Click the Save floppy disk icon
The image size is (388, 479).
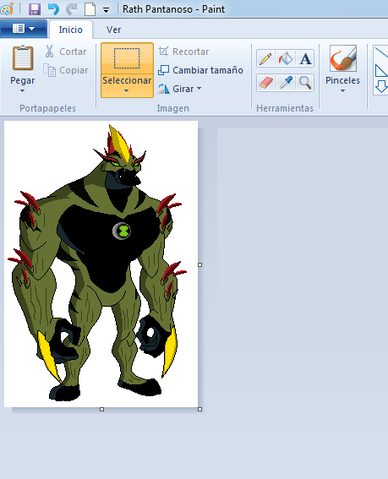pyautogui.click(x=34, y=9)
